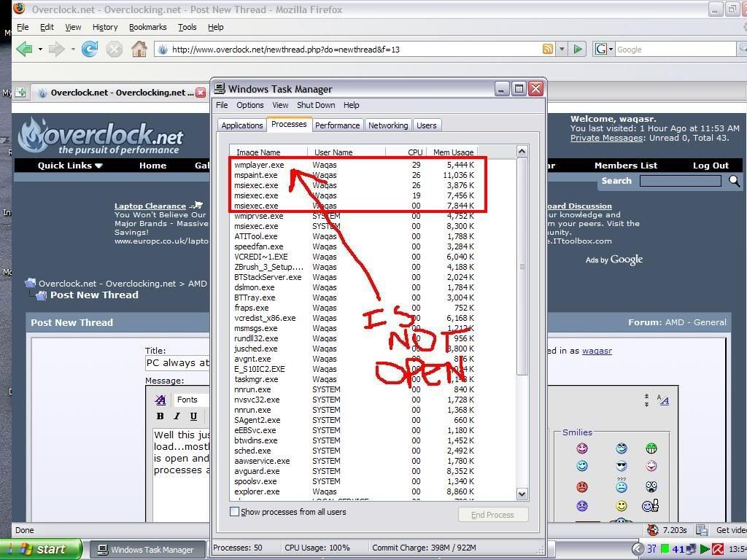
Task: Click the switch editor mode A/A icon
Action: pos(662,400)
